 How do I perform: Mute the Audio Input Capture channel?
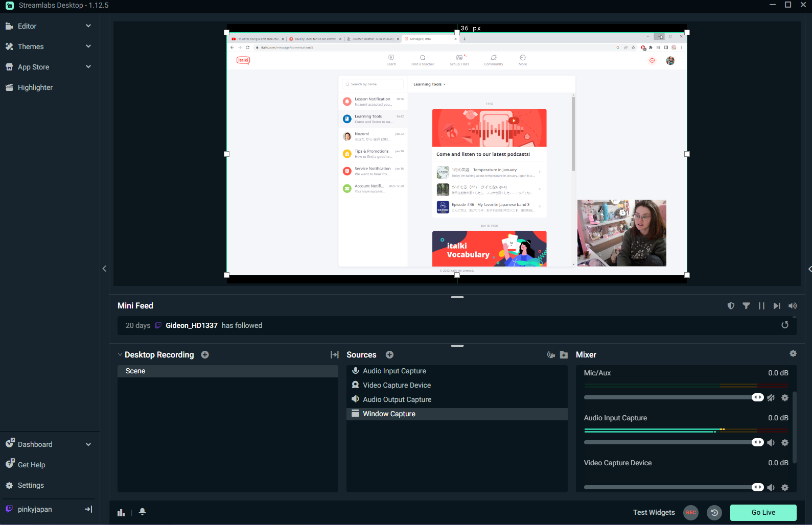click(x=771, y=443)
